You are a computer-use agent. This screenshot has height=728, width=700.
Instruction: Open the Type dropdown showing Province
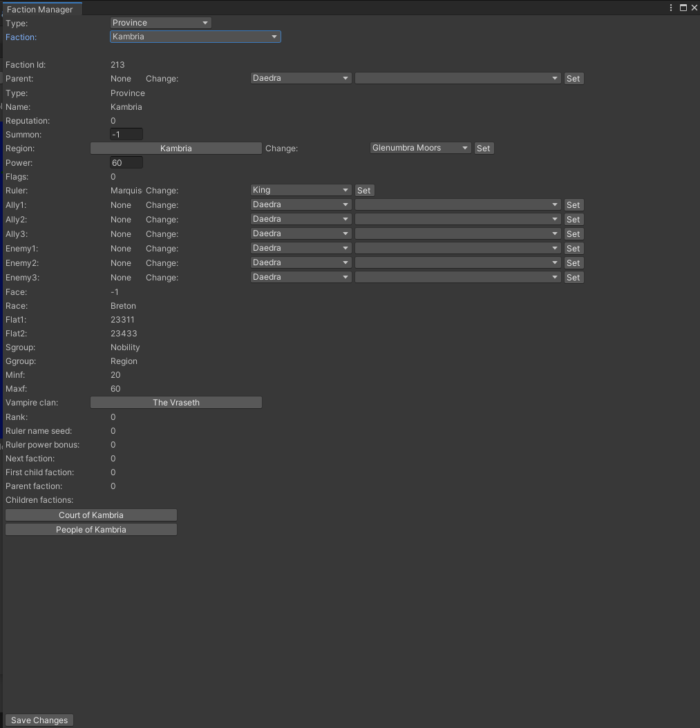point(161,23)
